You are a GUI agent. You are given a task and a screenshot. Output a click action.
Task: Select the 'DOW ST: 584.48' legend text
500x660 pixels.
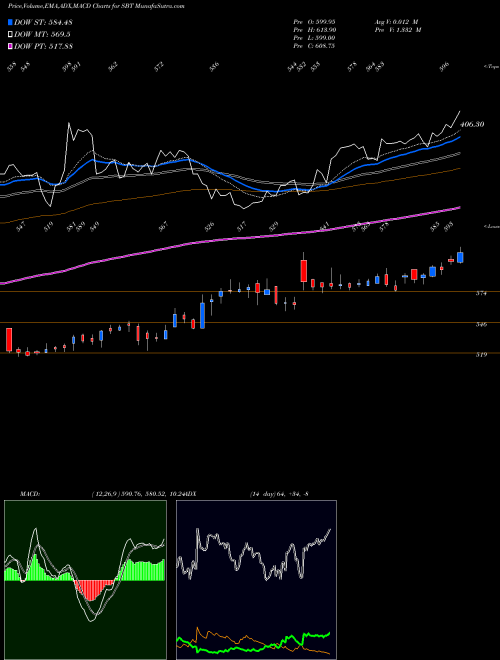coord(43,22)
